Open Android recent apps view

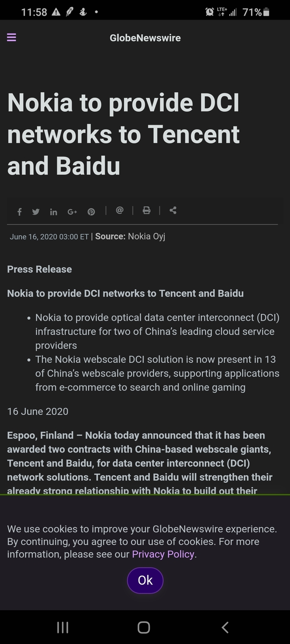tap(63, 627)
